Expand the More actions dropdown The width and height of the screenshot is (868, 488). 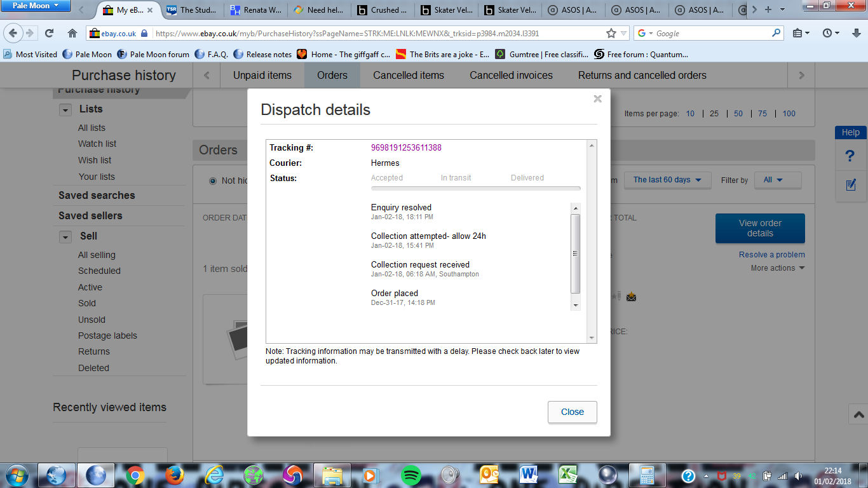click(777, 268)
